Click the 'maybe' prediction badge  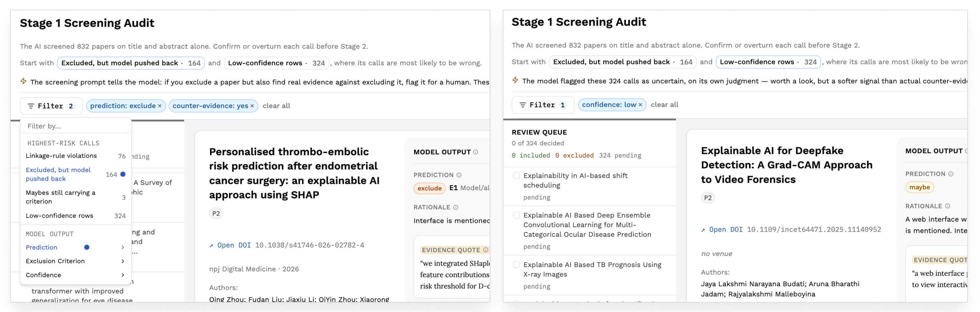point(919,187)
